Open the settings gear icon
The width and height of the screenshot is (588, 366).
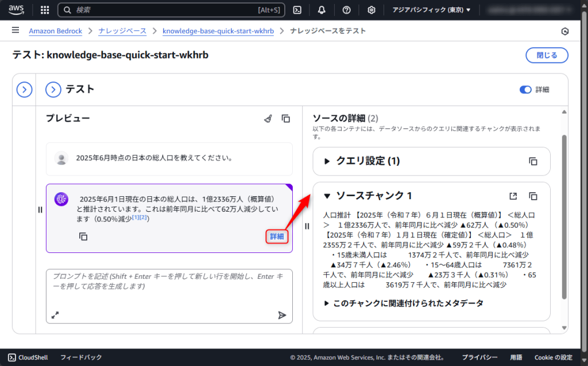click(x=372, y=10)
